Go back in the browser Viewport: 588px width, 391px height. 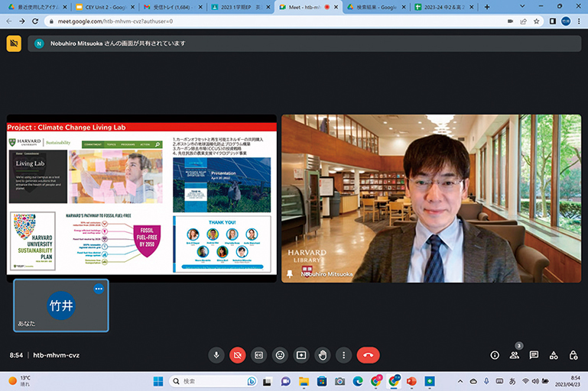tap(9, 21)
